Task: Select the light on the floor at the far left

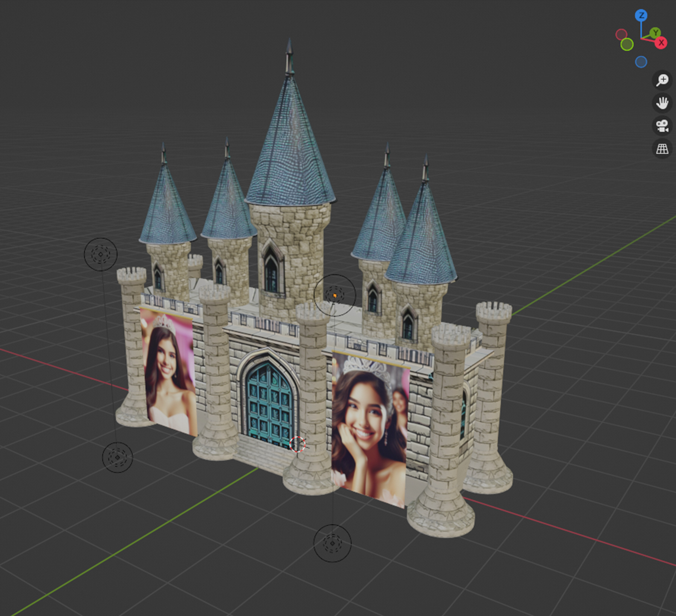Action: (x=117, y=457)
